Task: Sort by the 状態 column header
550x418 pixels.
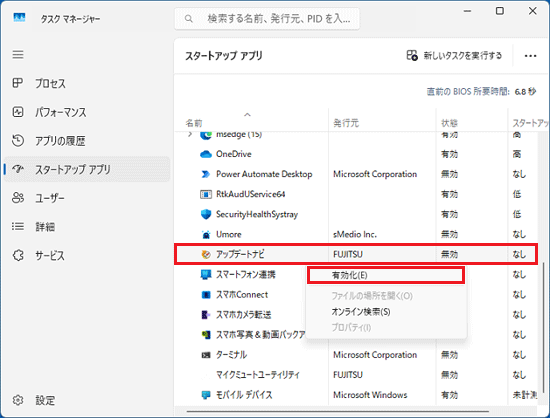Action: point(449,123)
